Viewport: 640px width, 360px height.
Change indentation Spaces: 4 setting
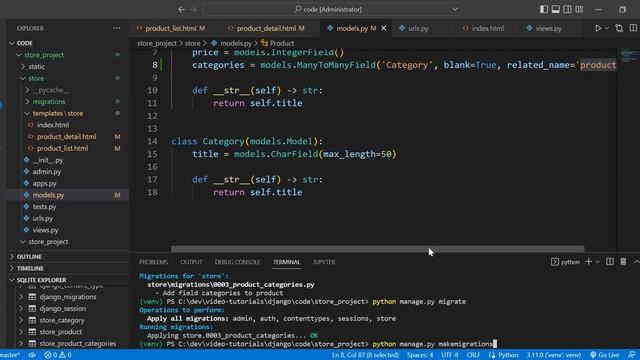click(420, 355)
